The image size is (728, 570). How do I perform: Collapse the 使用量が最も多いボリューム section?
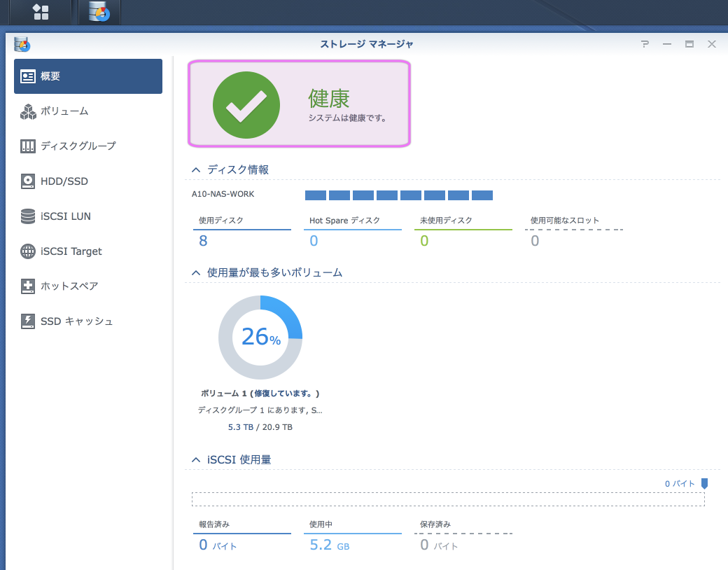tap(196, 272)
